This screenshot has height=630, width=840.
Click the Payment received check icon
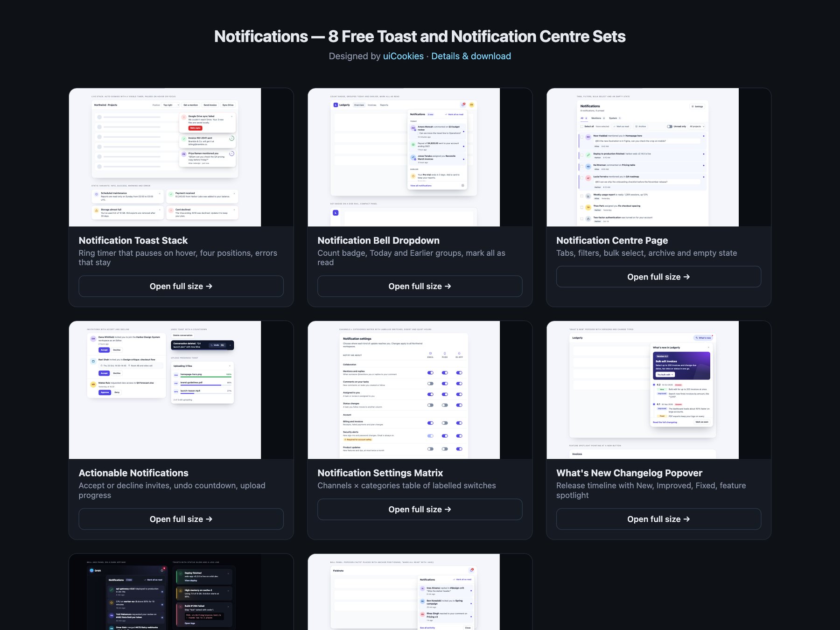(171, 194)
